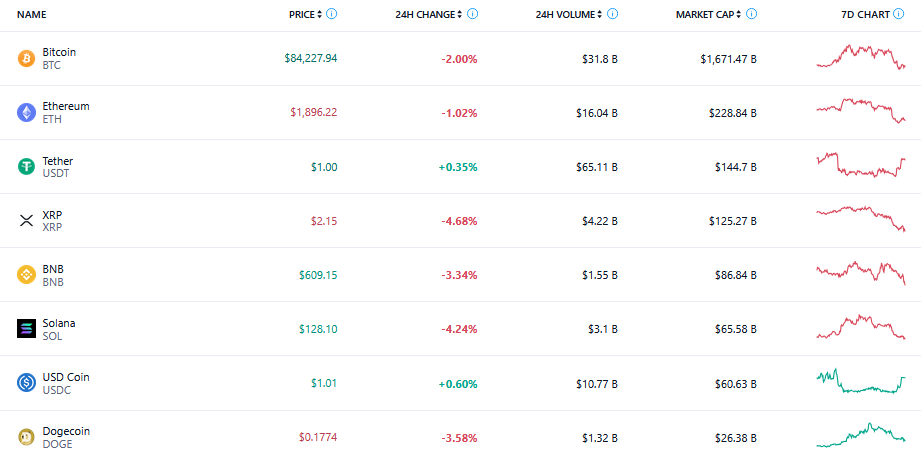Click Tether 24h volume $65.11 B
Image resolution: width=921 pixels, height=461 pixels.
click(x=597, y=167)
